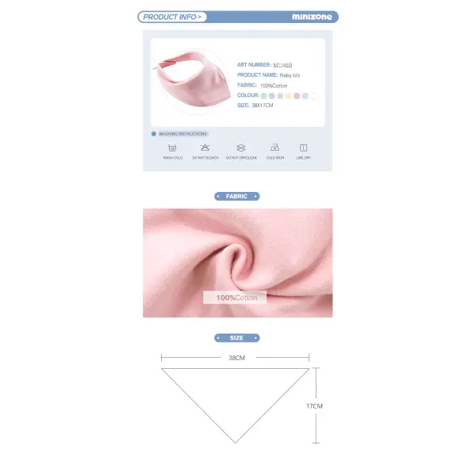Open the Product Info header button
Viewport: 476px width, 476px height.
(x=172, y=17)
